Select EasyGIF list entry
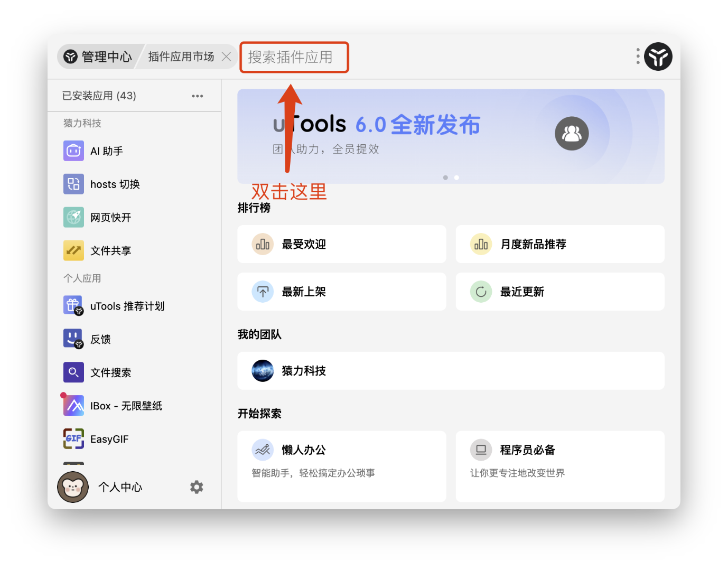This screenshot has width=728, height=570. point(134,439)
